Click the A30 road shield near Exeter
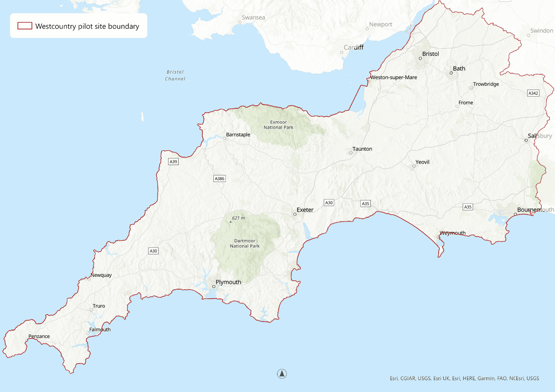Image resolution: width=555 pixels, height=392 pixels. tap(329, 203)
